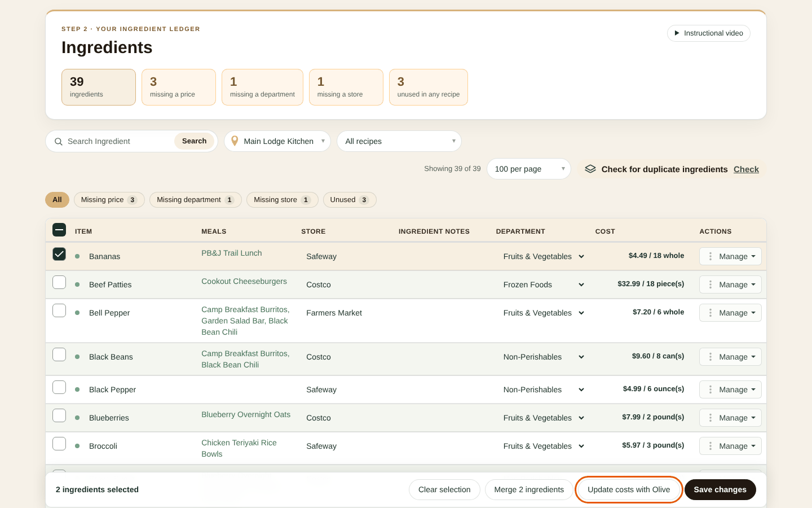Click the three-dot icon in Bananas row
The width and height of the screenshot is (812, 508).
(710, 256)
